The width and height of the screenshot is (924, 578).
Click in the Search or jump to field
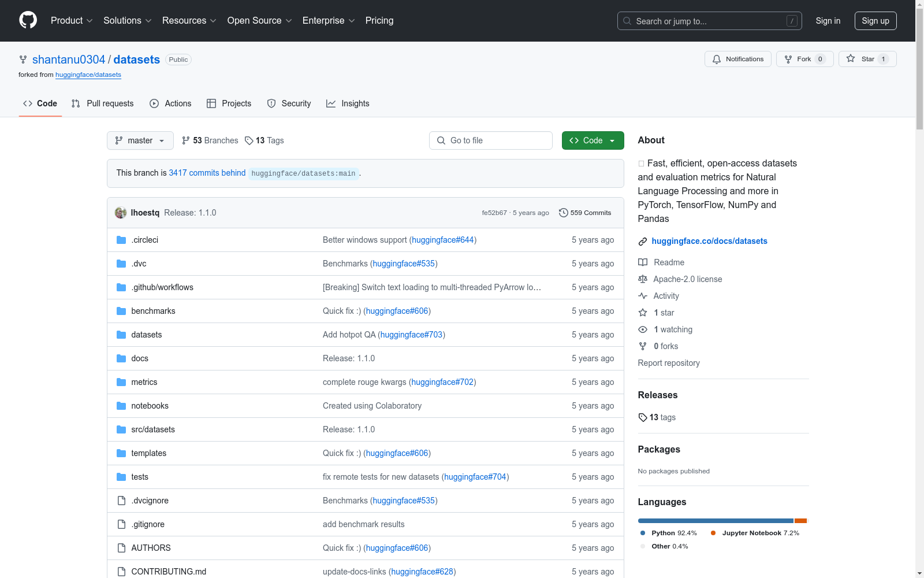[710, 21]
